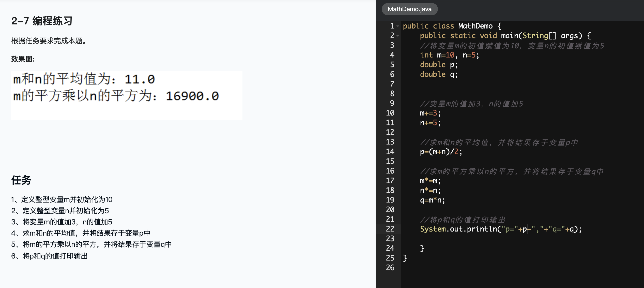Click the comment '//变量m的值加3, n的值加5'

(471, 103)
